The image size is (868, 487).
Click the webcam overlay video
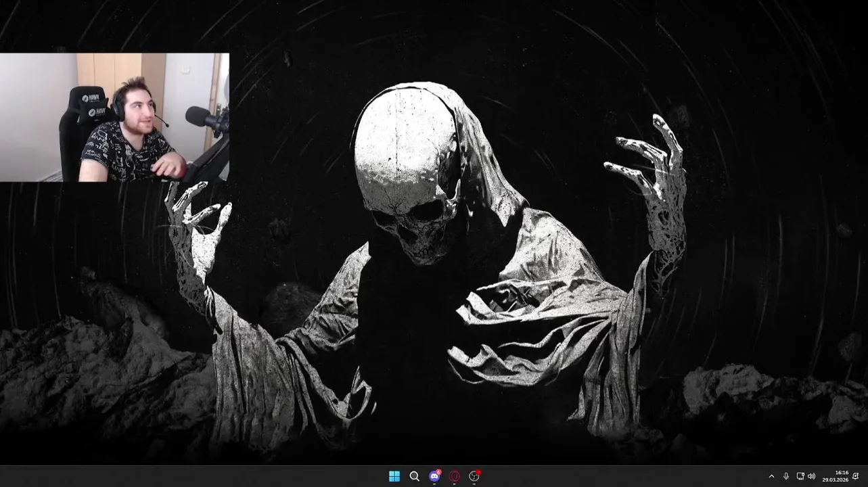(114, 118)
